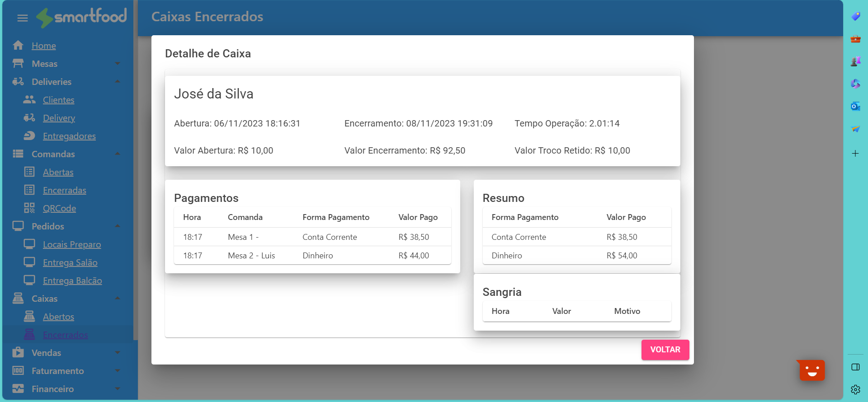Click the smartfood logo
The width and height of the screenshot is (868, 402).
point(82,17)
